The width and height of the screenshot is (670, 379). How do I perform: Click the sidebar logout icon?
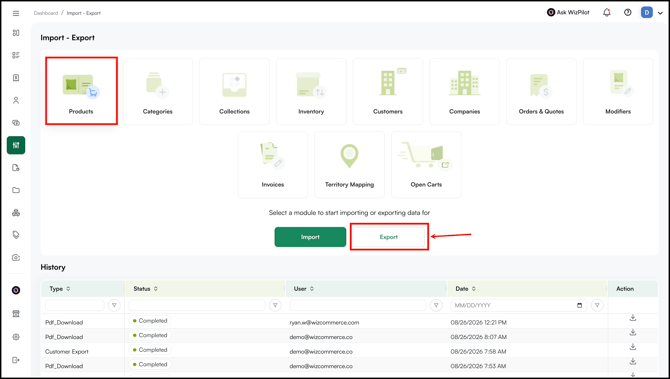click(x=16, y=360)
